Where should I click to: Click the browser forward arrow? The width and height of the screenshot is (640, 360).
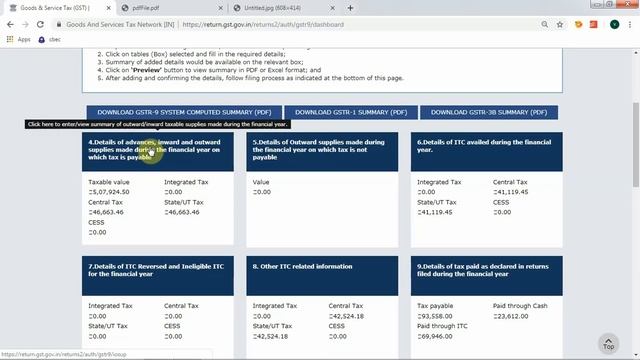click(x=25, y=24)
